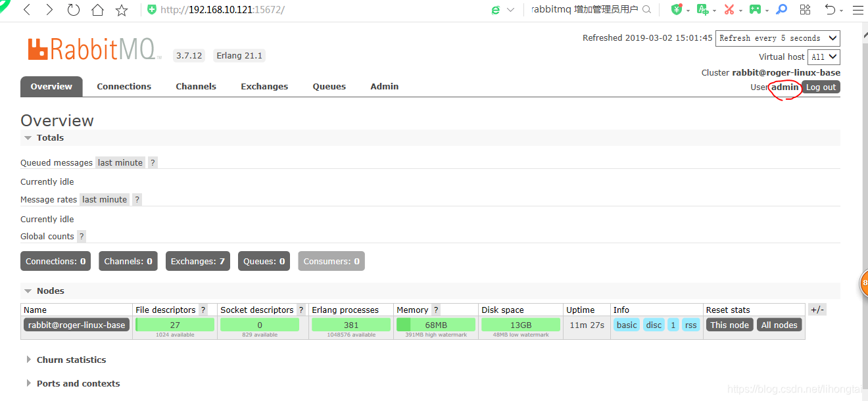This screenshot has height=401, width=868.
Task: Open the rabbit@roger-linux-base node link
Action: pyautogui.click(x=76, y=325)
